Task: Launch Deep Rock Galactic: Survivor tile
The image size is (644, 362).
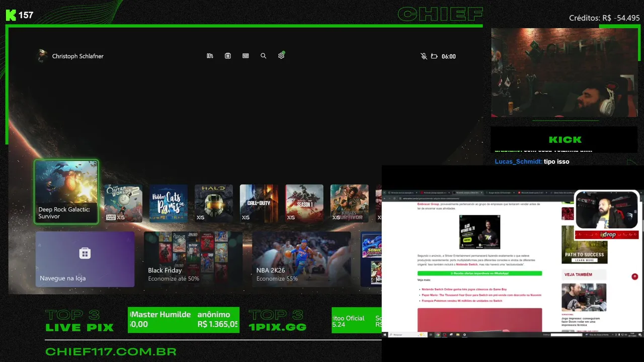Action: tap(66, 192)
